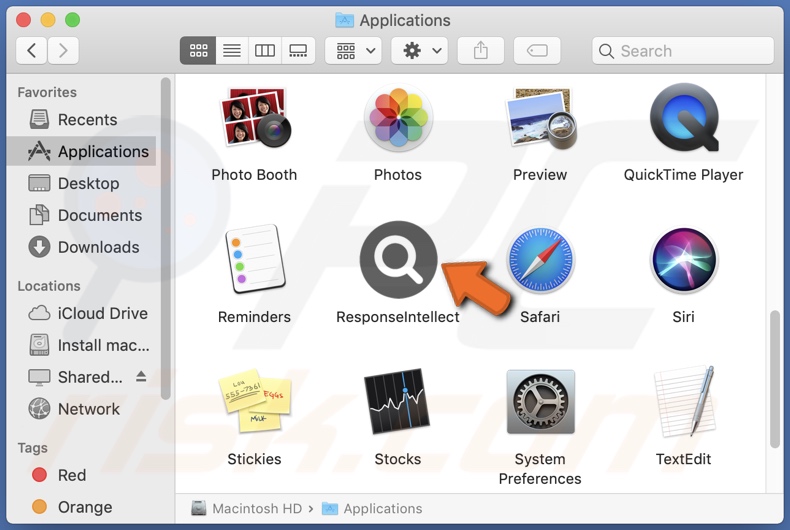Select the System Preferences gear icon
790x530 pixels.
click(x=540, y=402)
